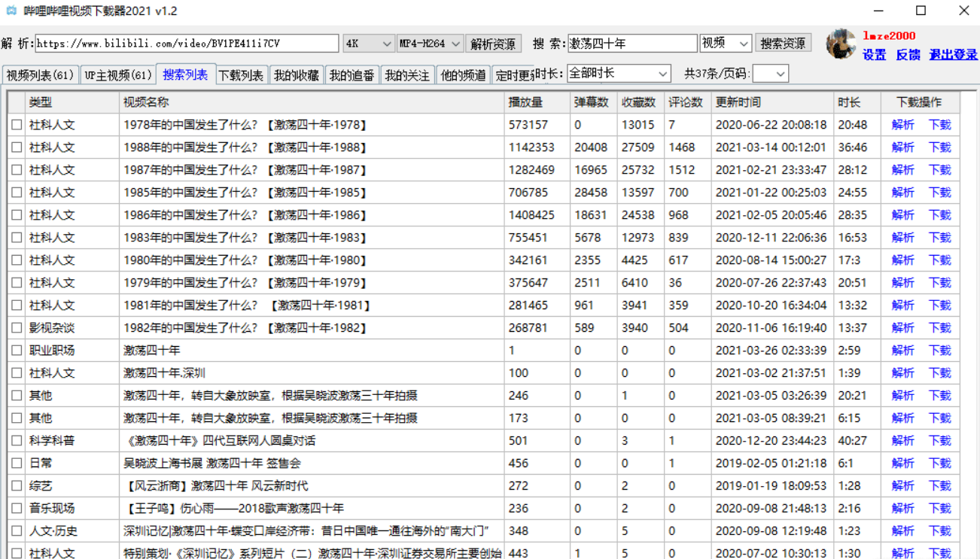Focus the 搜索 keyword input field
The height and width of the screenshot is (559, 980).
(x=632, y=44)
